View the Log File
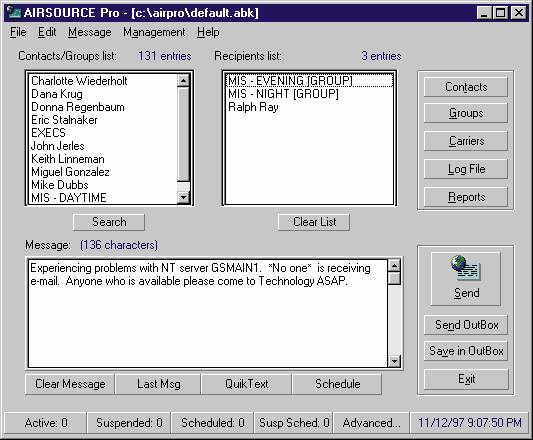This screenshot has height=440, width=533. [466, 169]
